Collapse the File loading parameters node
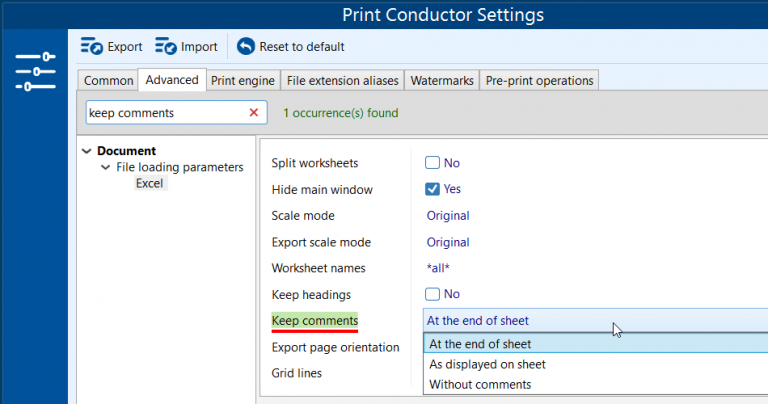The height and width of the screenshot is (404, 768). coord(105,168)
